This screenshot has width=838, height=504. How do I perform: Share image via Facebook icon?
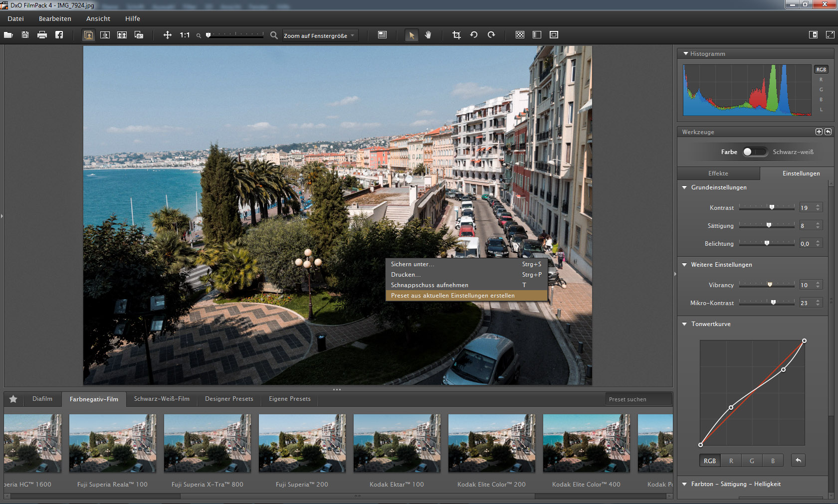(59, 35)
